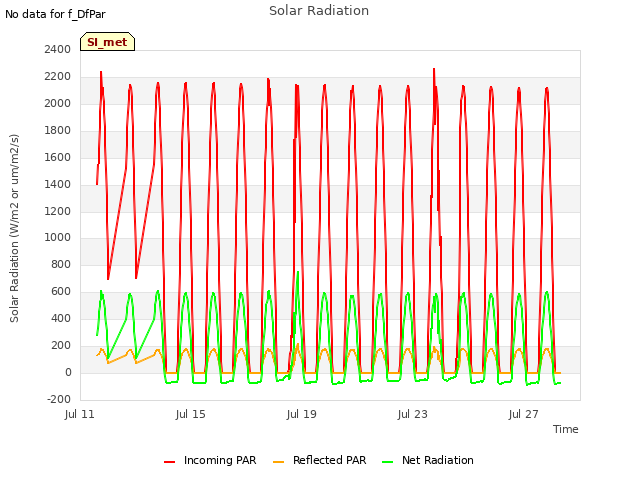Click the 800 y-axis tick label

61,264
